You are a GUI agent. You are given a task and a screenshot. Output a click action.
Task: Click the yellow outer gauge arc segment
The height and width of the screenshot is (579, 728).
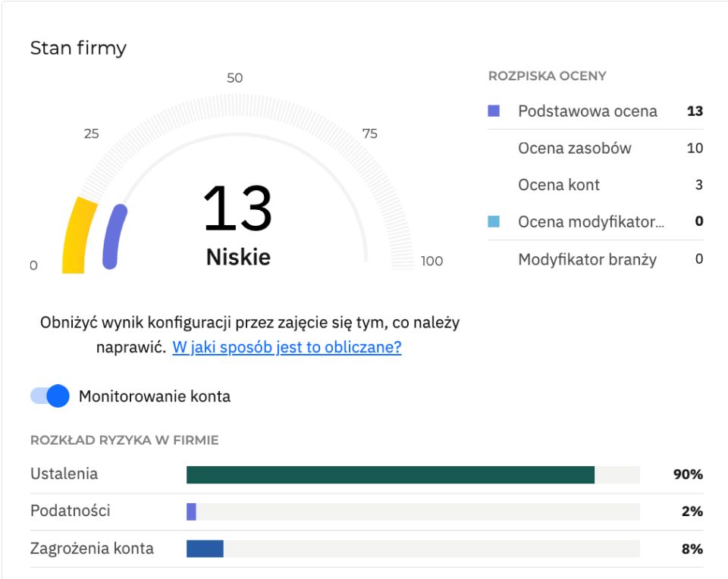click(x=77, y=235)
